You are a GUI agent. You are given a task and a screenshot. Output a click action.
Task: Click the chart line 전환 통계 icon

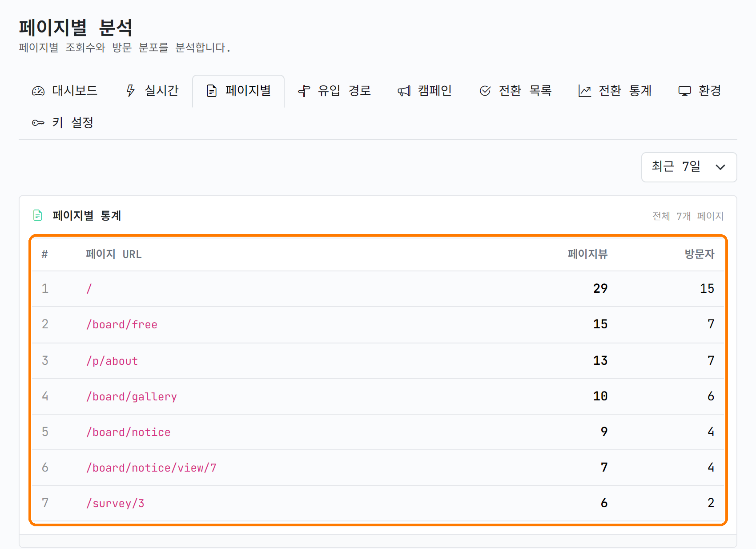pyautogui.click(x=585, y=91)
